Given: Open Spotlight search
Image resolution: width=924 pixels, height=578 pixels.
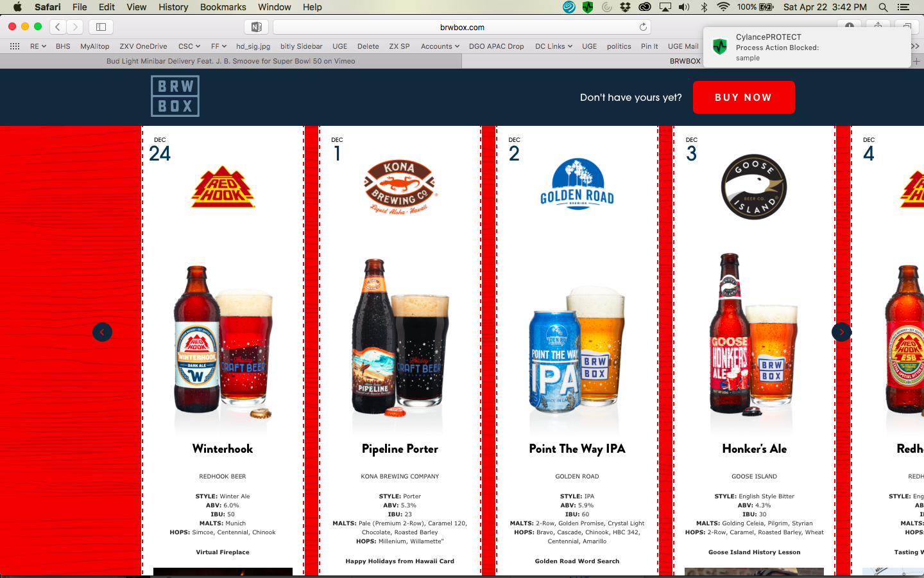Looking at the screenshot, I should point(883,7).
